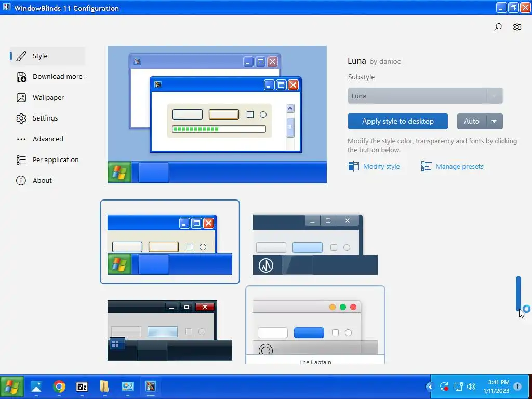
Task: Click the Download more styles disk icon
Action: [21, 77]
